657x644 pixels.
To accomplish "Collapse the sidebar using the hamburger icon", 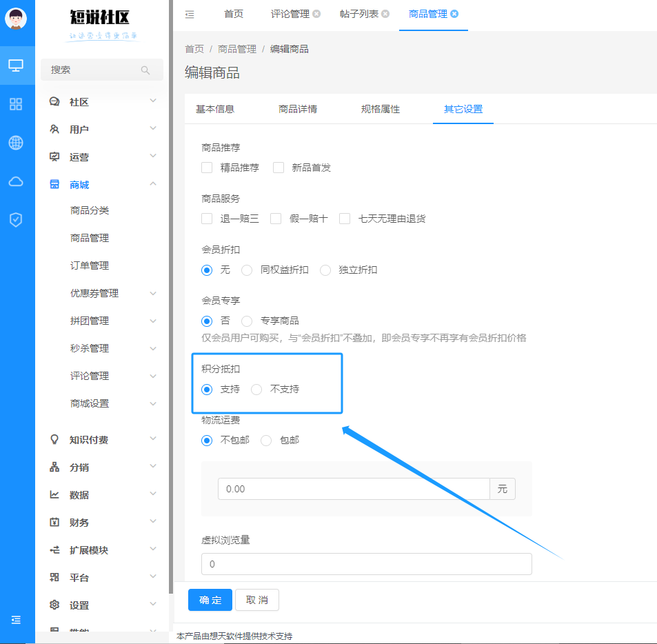I will point(17,620).
